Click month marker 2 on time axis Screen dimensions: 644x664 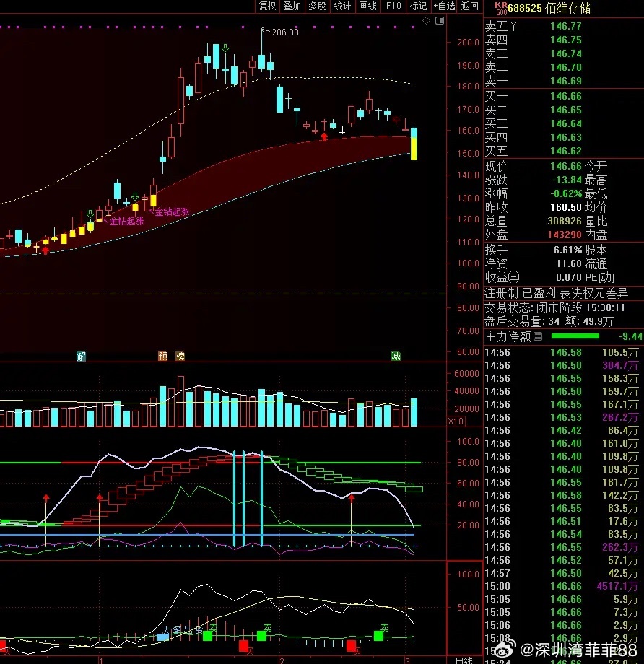pyautogui.click(x=281, y=660)
